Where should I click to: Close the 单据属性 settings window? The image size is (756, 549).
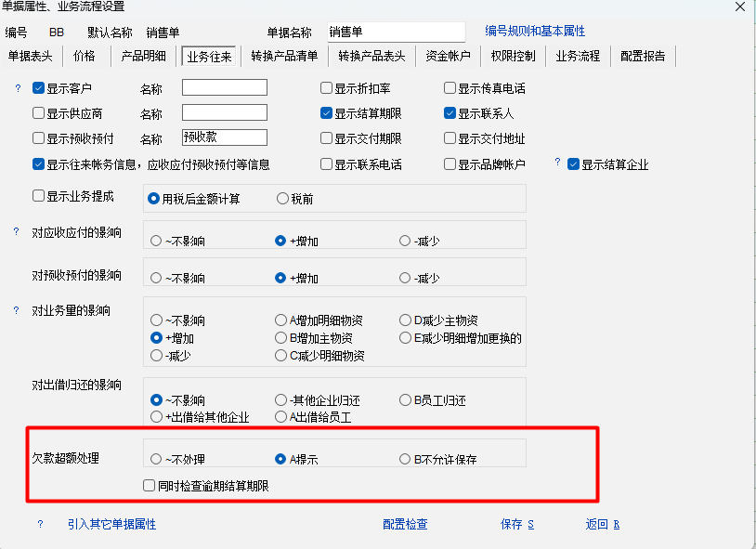point(739,7)
